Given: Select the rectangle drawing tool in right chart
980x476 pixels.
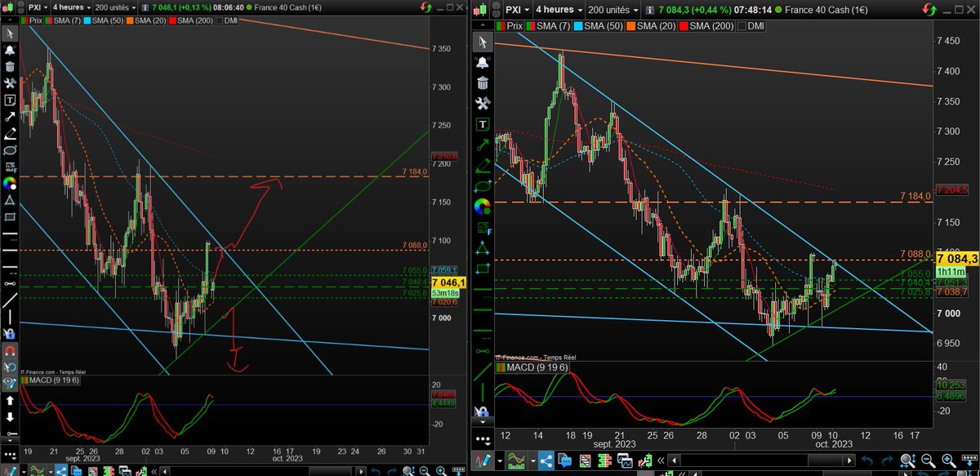Looking at the screenshot, I should (483, 268).
